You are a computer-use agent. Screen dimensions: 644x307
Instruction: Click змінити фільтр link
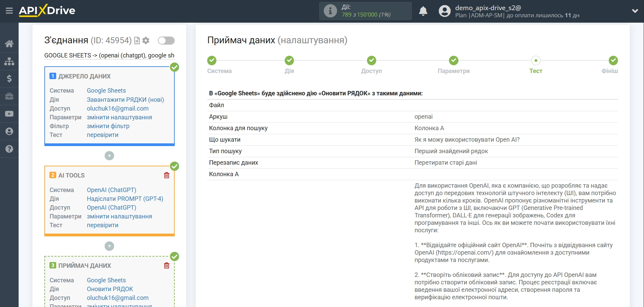coord(108,126)
